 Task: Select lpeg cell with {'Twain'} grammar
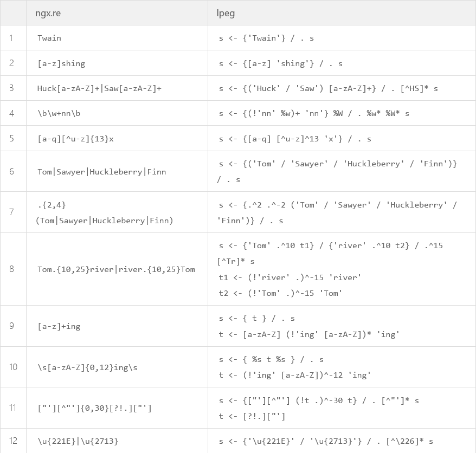(x=342, y=38)
